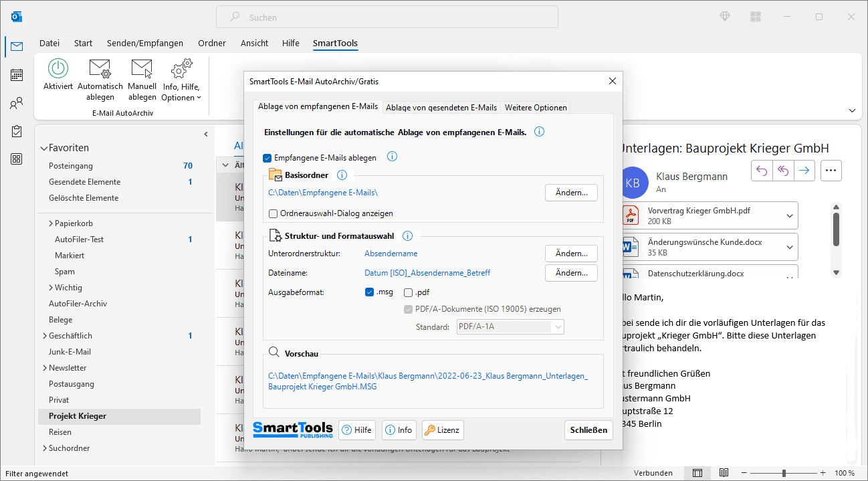This screenshot has width=868, height=481.
Task: Open the Mail view in sidebar
Action: pos(17,46)
